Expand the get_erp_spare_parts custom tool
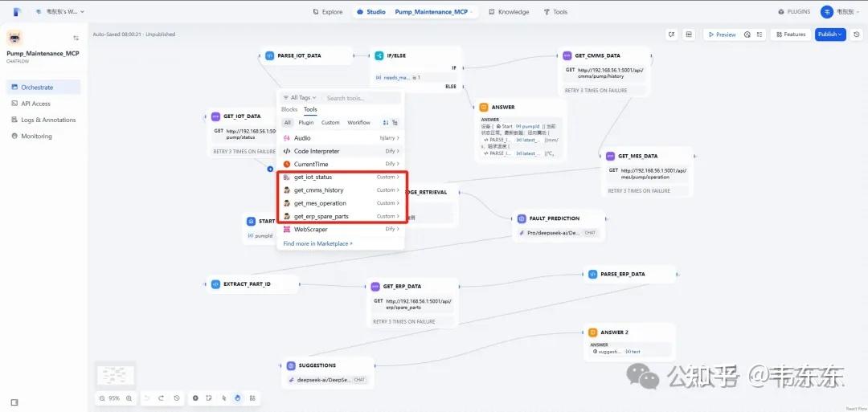The width and height of the screenshot is (868, 412). (341, 216)
